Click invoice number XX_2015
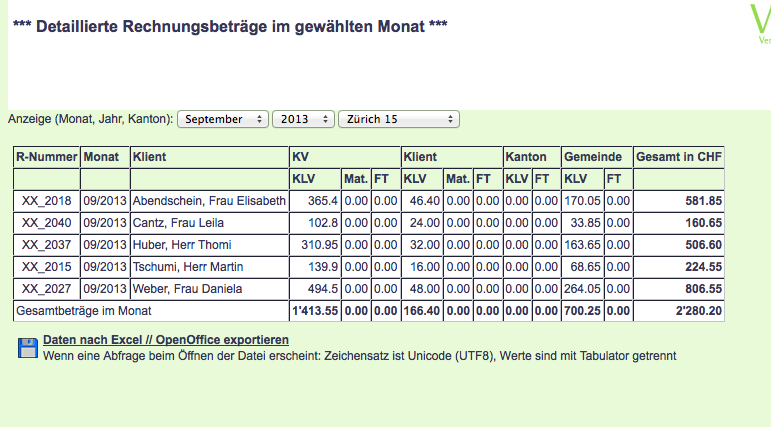The height and width of the screenshot is (427, 771). coord(47,267)
